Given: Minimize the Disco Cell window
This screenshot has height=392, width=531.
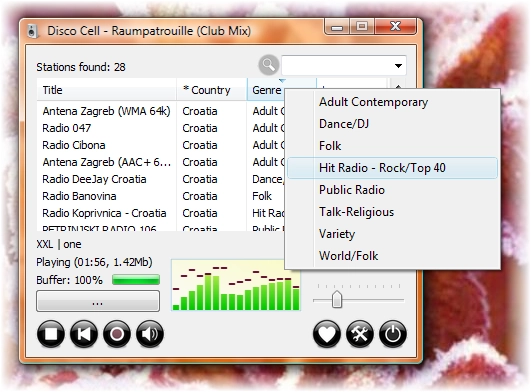Looking at the screenshot, I should [x=337, y=26].
